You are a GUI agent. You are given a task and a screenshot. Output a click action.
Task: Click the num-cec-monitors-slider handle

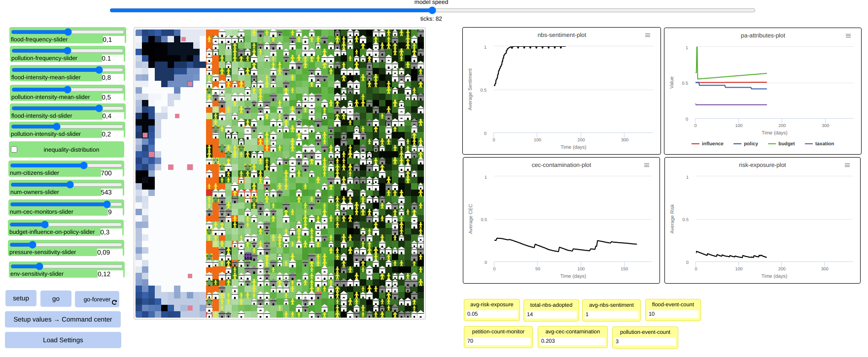107,204
